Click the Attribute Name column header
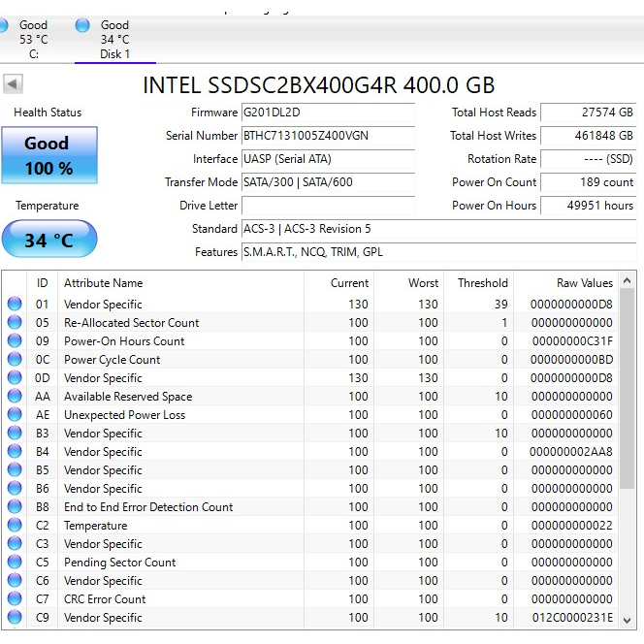The height and width of the screenshot is (644, 644). coord(103,283)
